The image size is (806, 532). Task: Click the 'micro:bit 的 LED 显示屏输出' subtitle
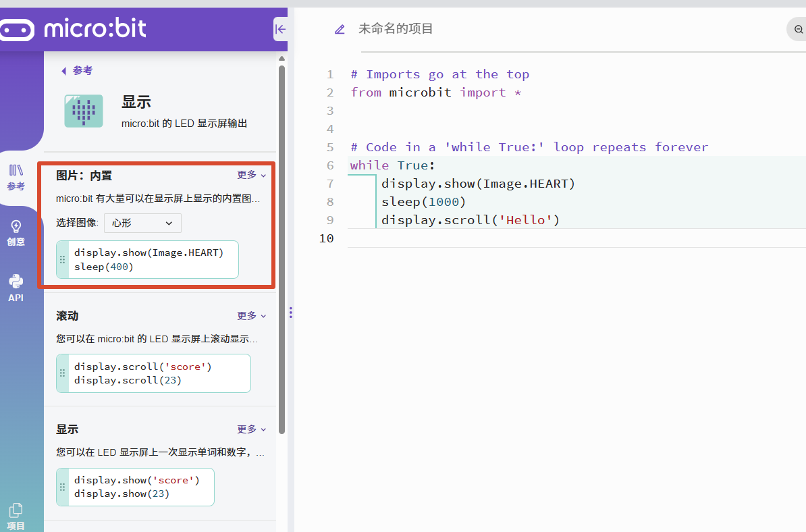point(184,124)
